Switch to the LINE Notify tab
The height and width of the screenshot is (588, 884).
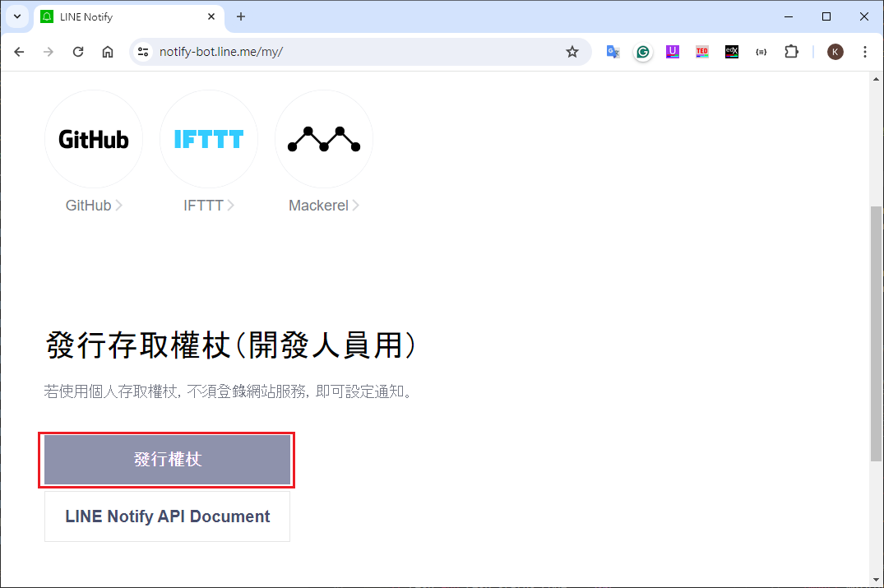click(123, 16)
